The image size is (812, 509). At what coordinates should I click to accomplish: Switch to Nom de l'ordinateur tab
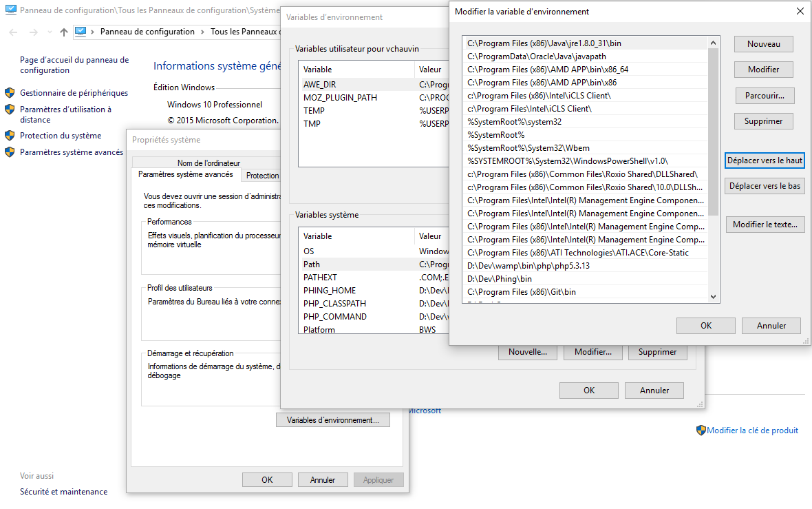tap(209, 163)
